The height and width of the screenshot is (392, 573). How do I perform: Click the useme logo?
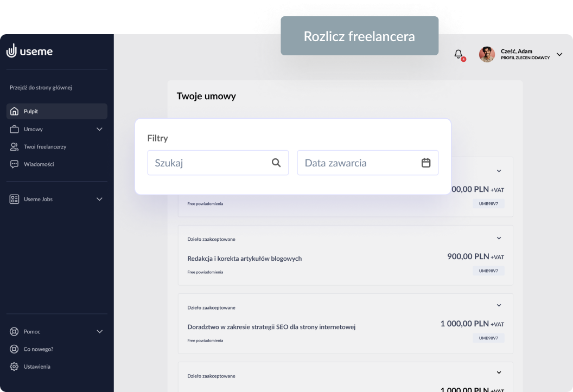point(30,51)
